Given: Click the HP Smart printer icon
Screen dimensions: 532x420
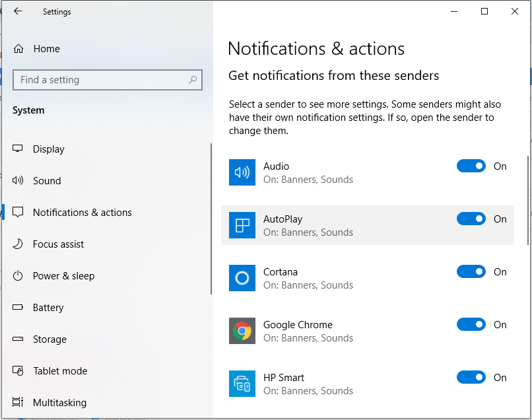Looking at the screenshot, I should (x=242, y=384).
